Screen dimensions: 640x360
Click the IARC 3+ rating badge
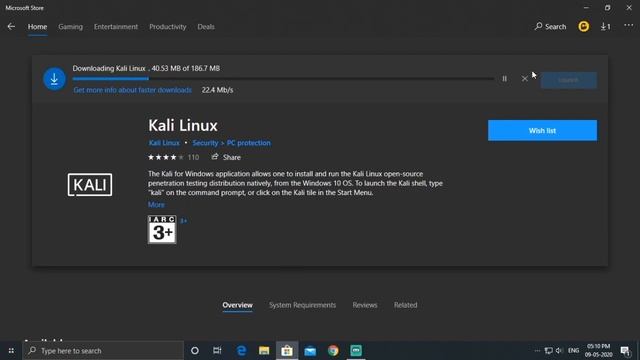coord(162,229)
